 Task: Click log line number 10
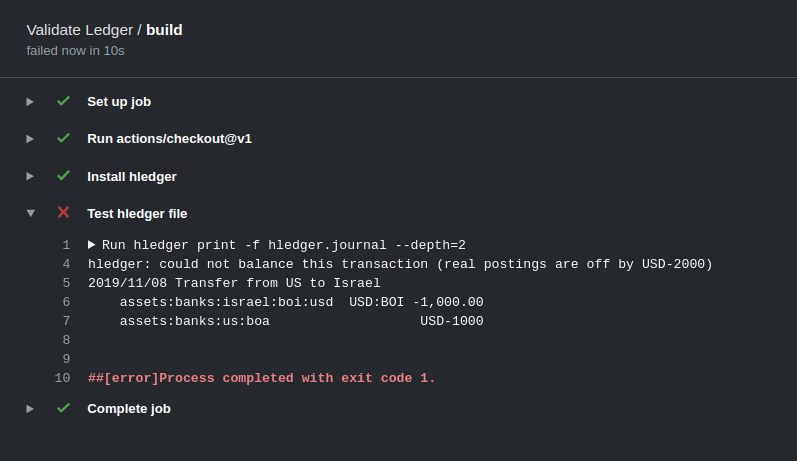pos(63,378)
